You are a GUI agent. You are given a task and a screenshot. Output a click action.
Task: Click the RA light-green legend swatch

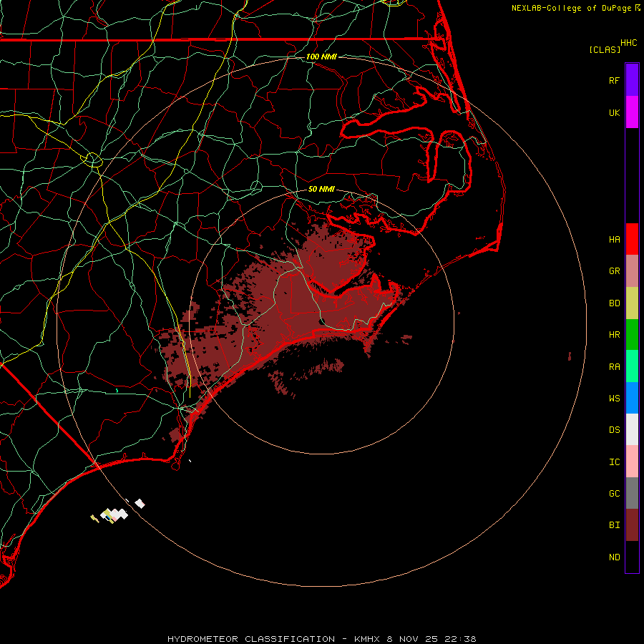[x=632, y=366]
